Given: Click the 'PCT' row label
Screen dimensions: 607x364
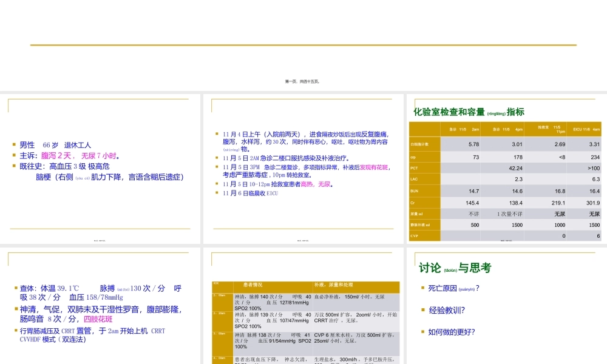Looking at the screenshot, I should (425, 168).
